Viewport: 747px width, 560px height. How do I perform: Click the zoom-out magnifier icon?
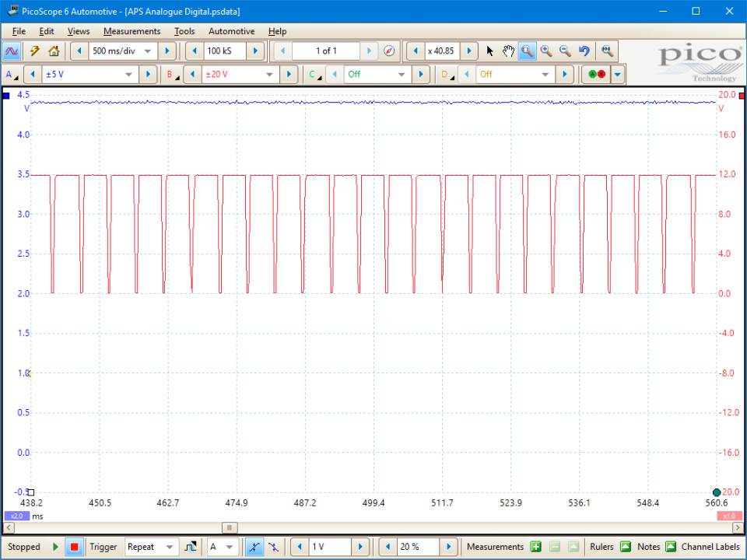point(565,51)
